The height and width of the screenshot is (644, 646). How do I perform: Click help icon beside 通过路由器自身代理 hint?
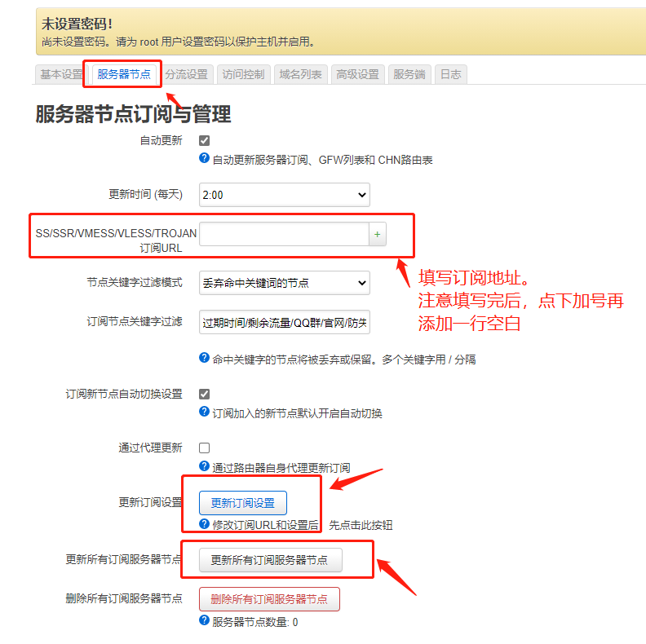point(204,466)
